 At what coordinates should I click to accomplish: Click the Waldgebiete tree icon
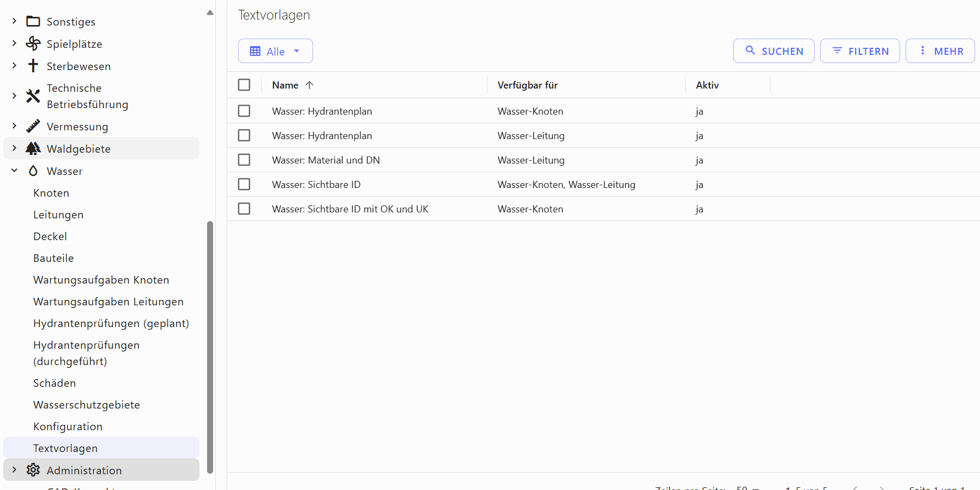coord(33,148)
